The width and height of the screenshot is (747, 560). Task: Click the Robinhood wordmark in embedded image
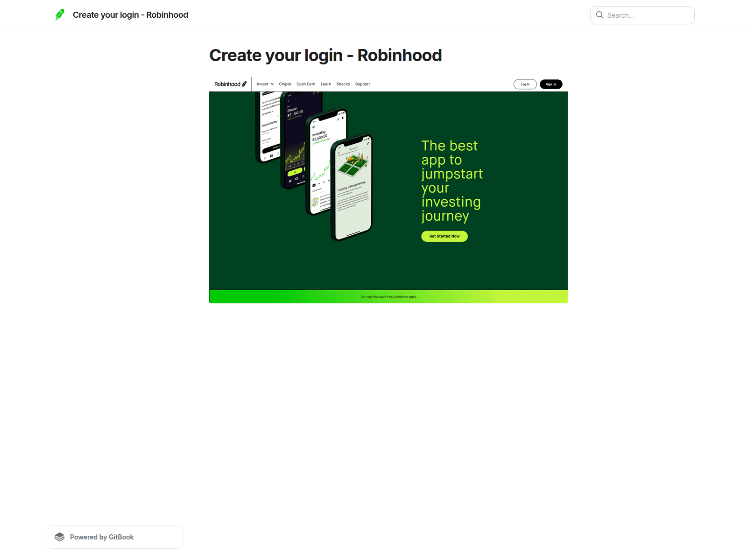(x=227, y=84)
